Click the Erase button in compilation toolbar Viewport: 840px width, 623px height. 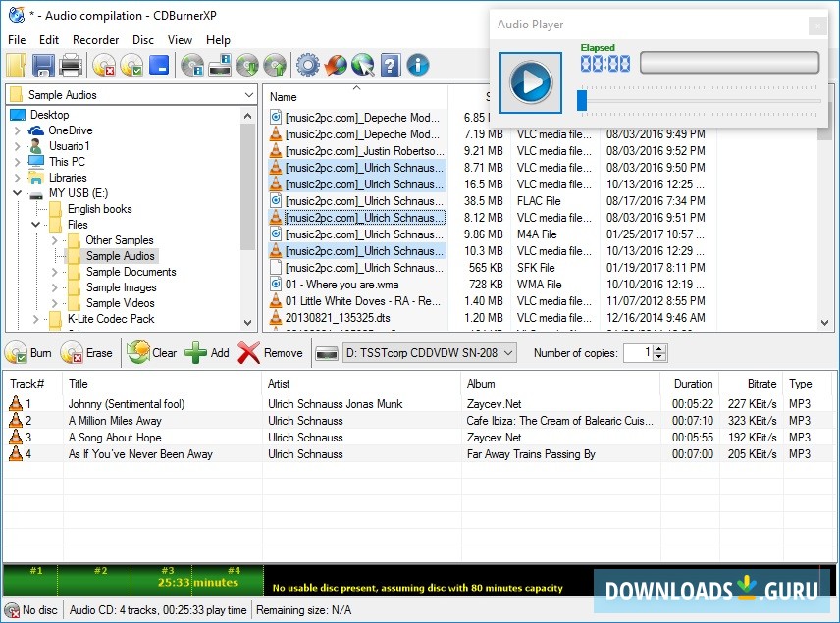tap(86, 353)
